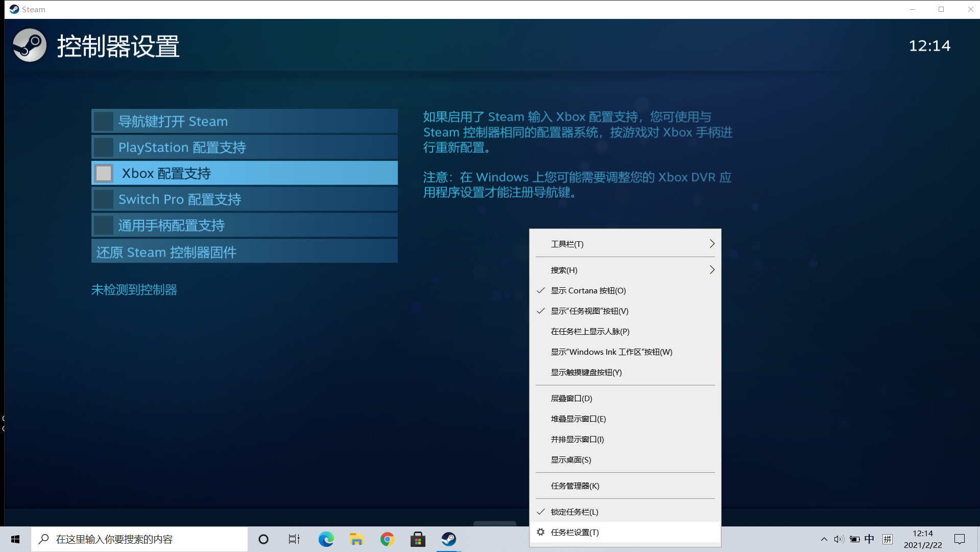Image resolution: width=980 pixels, height=552 pixels.
Task: Expand the 搜索(H) submenu
Action: point(625,270)
